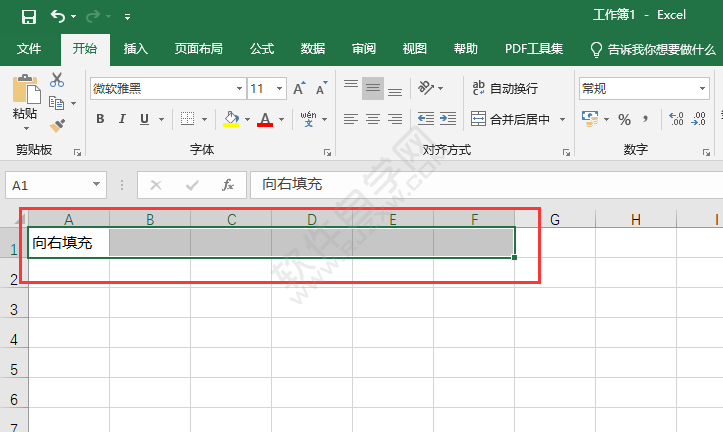The image size is (723, 432).
Task: Switch to the 页面布局 tab
Action: point(199,49)
